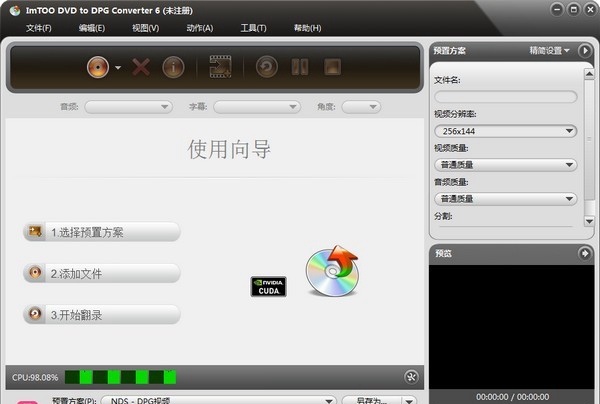The image size is (600, 404).
Task: Click the 另存为 save as button
Action: [371, 401]
